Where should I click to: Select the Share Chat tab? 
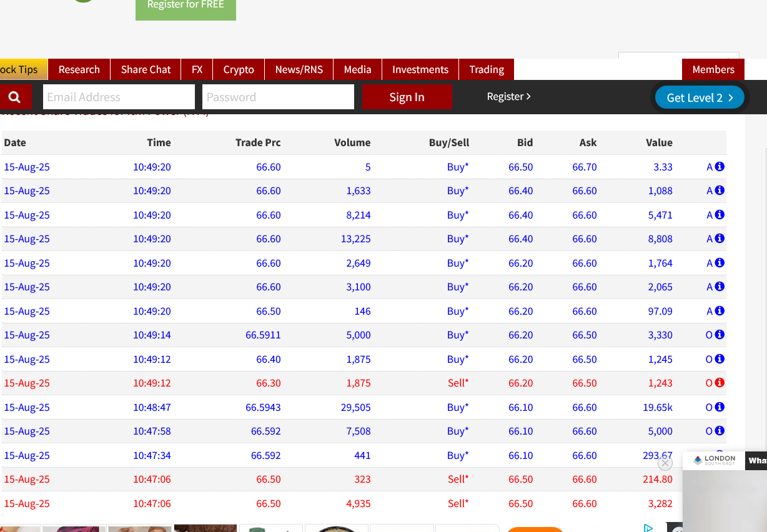(146, 69)
